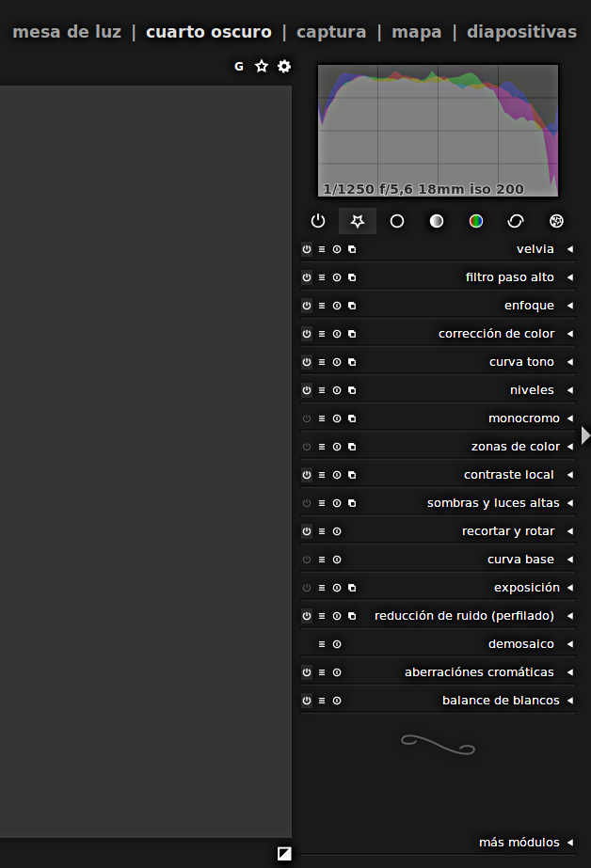Reset velvia module parameters

click(x=337, y=249)
